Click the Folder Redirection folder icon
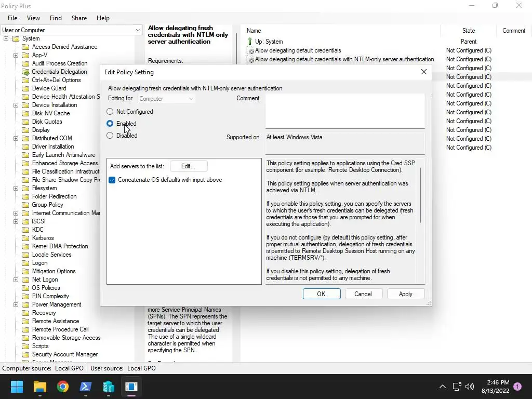Image resolution: width=532 pixels, height=399 pixels. (25, 196)
